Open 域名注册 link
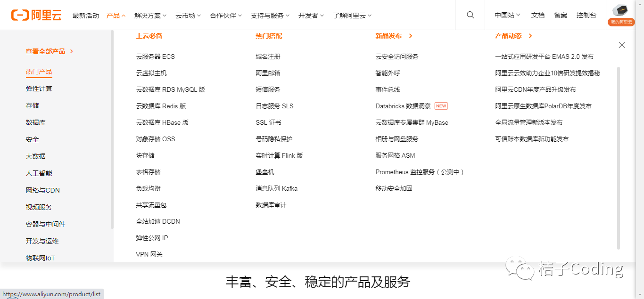 268,57
